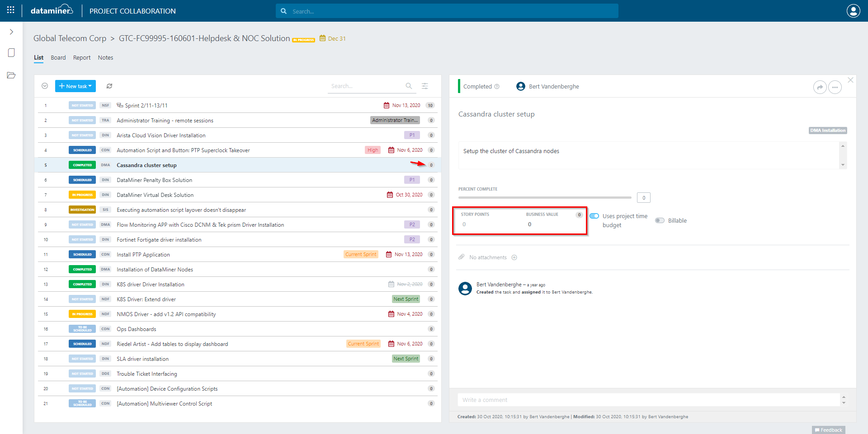Click the calendar icon for Sprint 2/11-13/11

pos(387,105)
